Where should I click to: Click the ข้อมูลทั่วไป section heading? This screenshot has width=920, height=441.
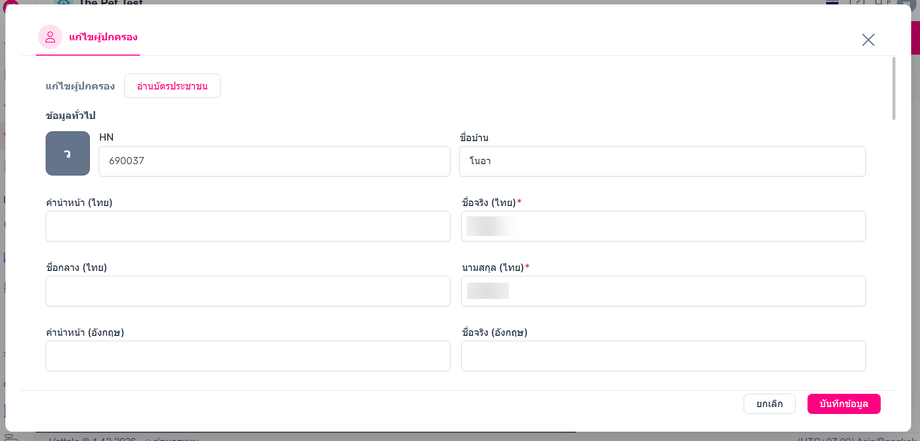tap(70, 116)
